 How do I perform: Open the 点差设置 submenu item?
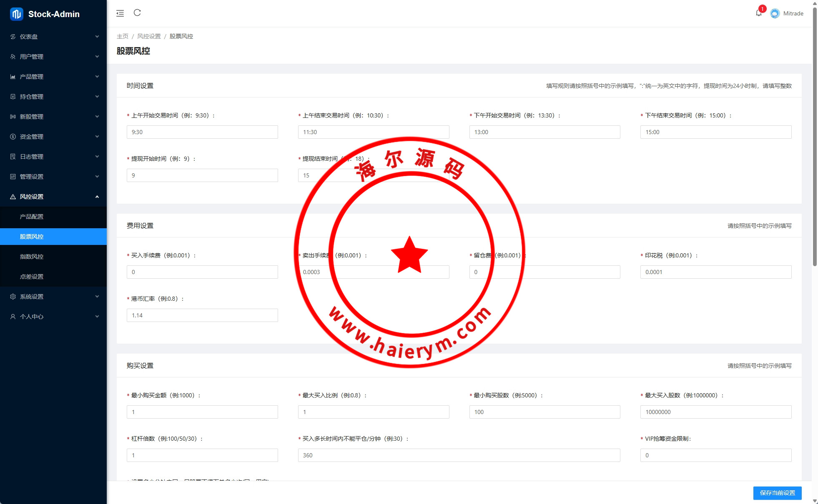pos(32,277)
